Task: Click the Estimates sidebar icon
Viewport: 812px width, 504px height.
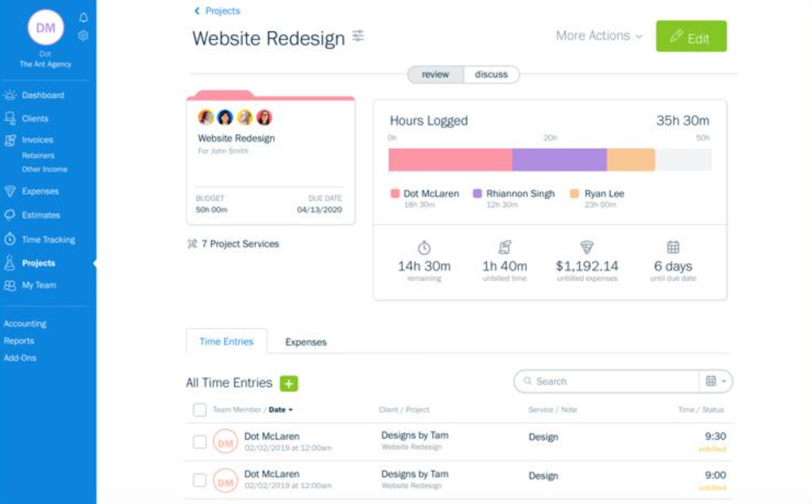Action: click(x=10, y=215)
